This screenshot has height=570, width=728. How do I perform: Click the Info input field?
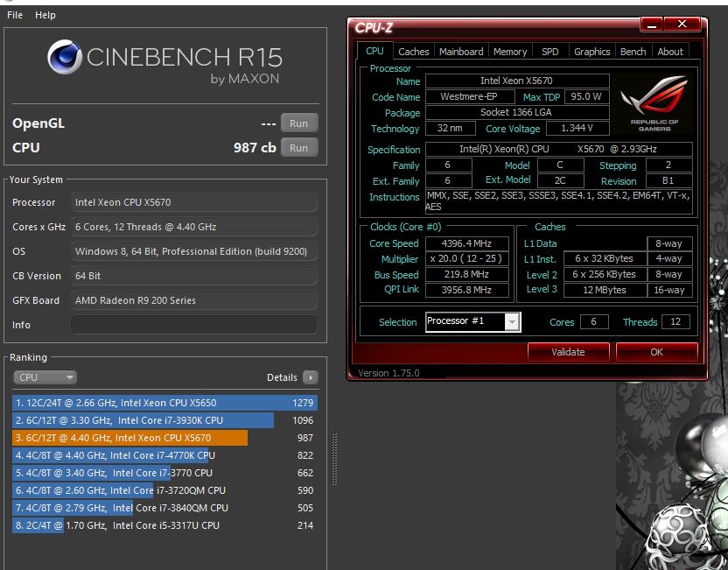coord(194,325)
